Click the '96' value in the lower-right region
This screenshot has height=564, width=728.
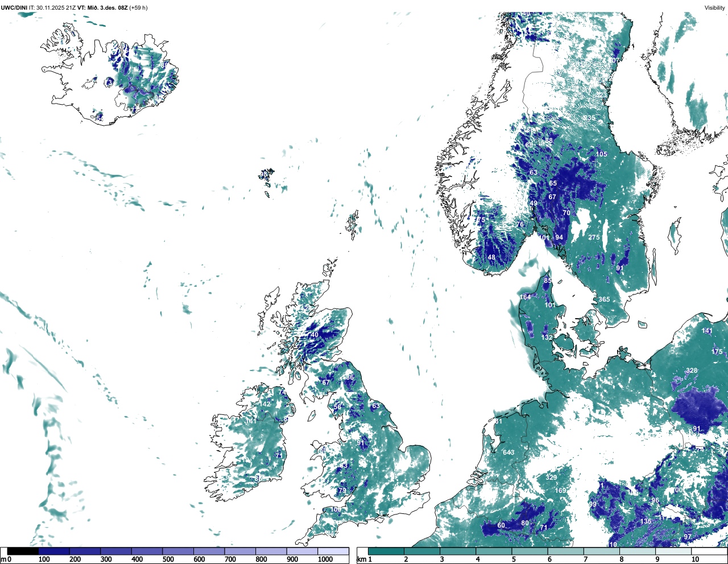(655, 501)
